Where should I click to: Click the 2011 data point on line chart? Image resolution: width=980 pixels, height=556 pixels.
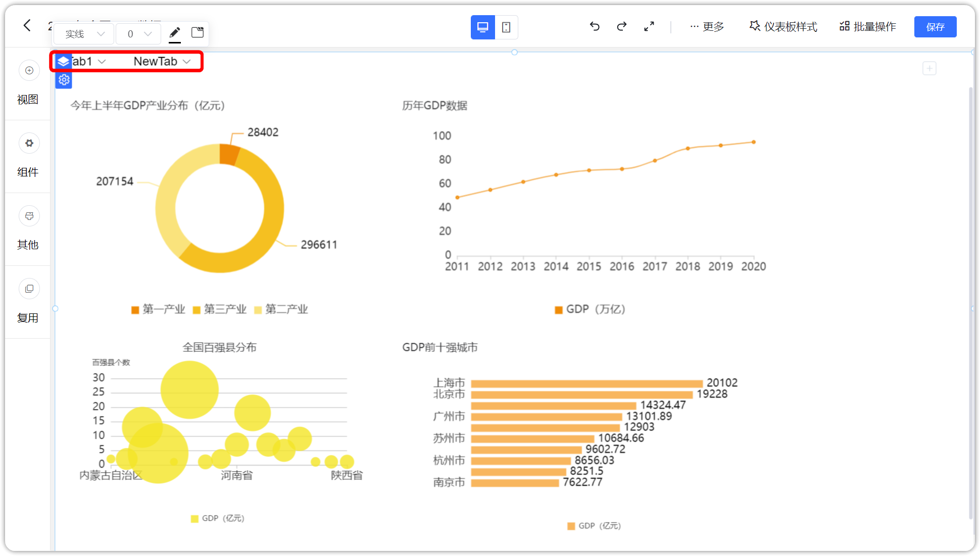pyautogui.click(x=457, y=197)
